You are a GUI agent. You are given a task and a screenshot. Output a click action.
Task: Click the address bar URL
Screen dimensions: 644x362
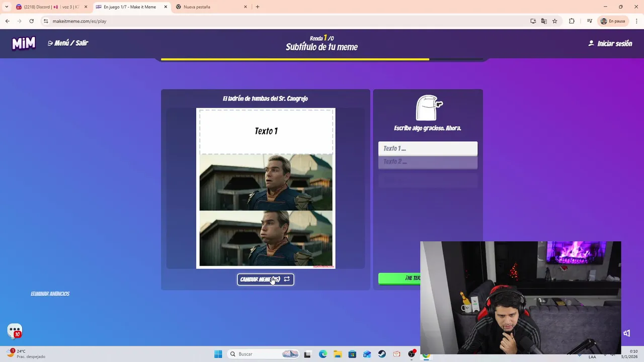pos(79,21)
